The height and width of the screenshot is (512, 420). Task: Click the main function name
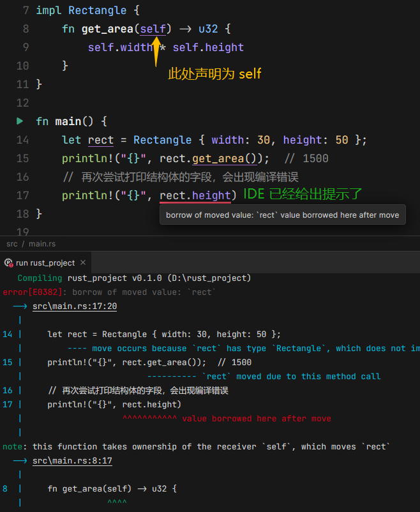(x=68, y=121)
